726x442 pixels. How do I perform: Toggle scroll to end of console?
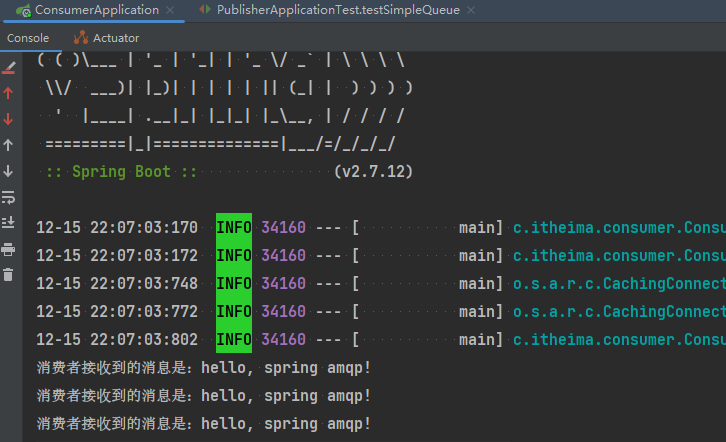[9, 222]
